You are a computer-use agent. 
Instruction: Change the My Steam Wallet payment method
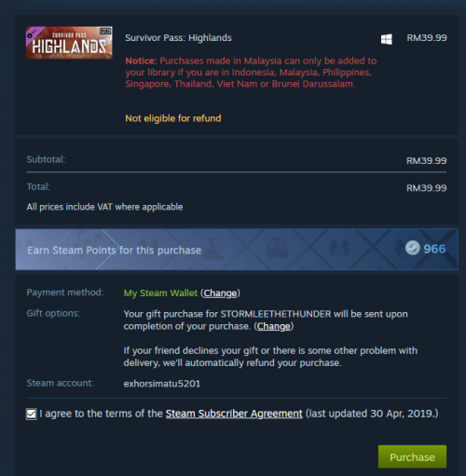[220, 293]
